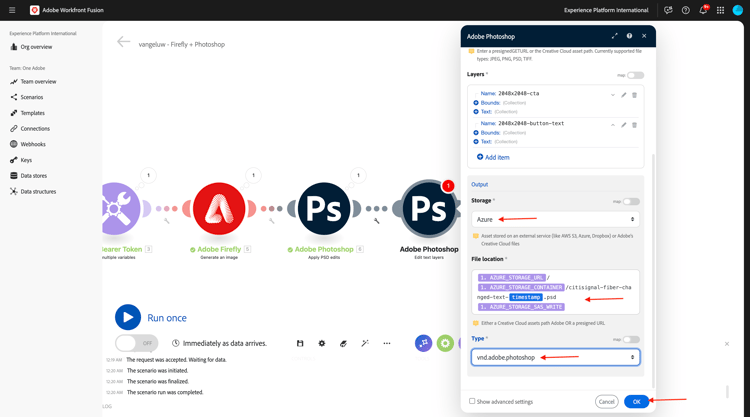Open the hamburger main menu

coord(12,10)
